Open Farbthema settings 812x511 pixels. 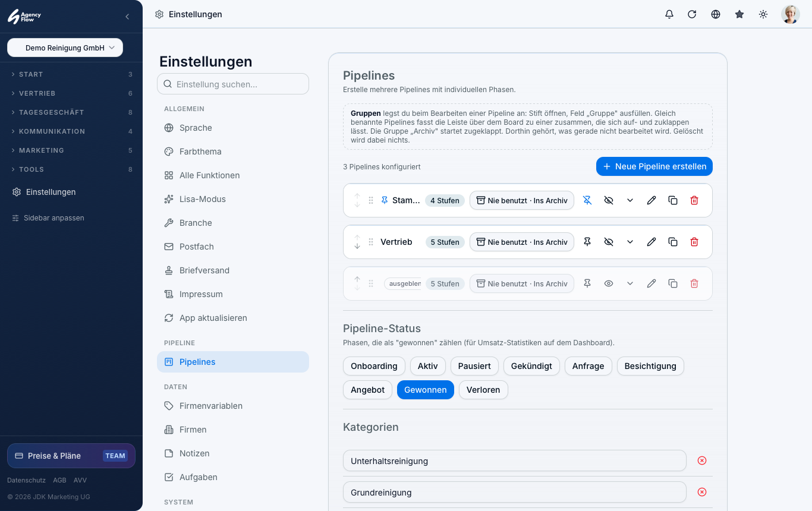click(233, 152)
